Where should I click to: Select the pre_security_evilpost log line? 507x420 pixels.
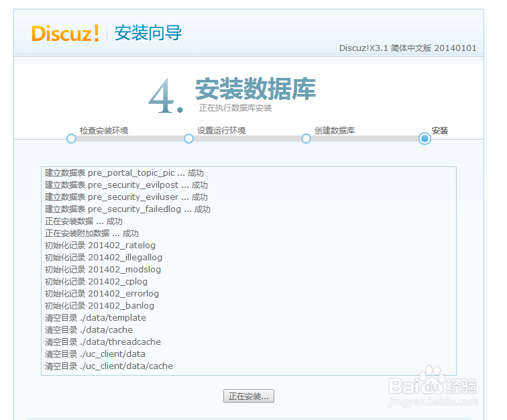pos(126,185)
